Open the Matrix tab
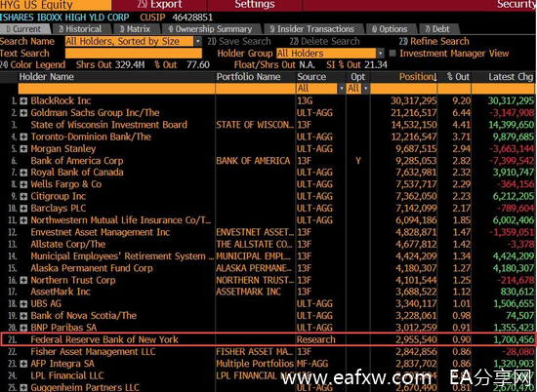 [x=136, y=29]
